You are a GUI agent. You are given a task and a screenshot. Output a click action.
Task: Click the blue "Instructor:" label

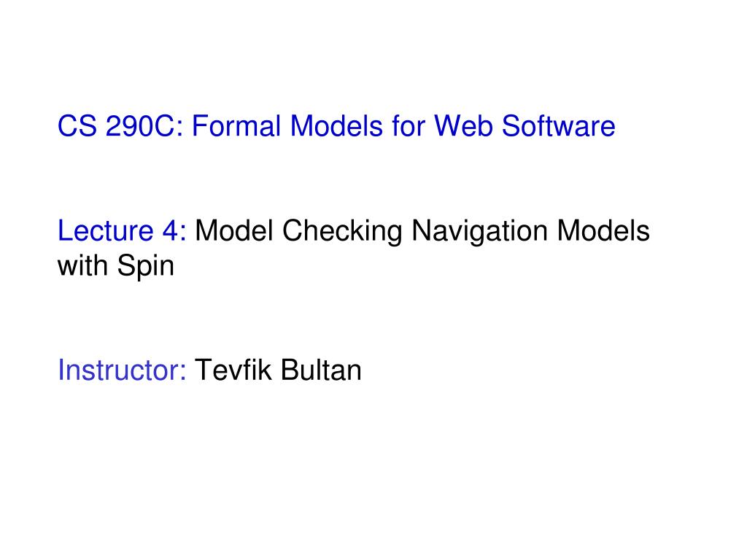(x=122, y=370)
